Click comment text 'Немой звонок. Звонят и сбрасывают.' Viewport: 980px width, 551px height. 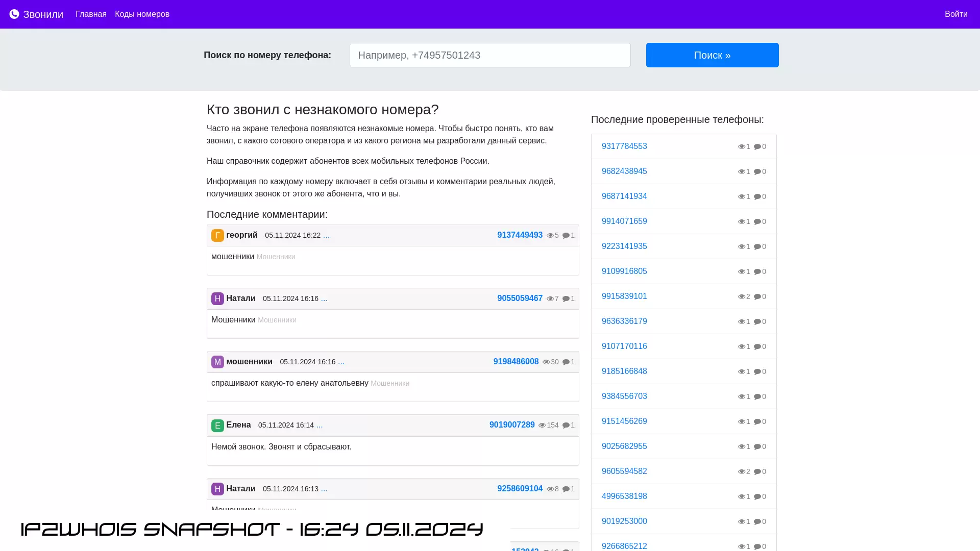281,447
